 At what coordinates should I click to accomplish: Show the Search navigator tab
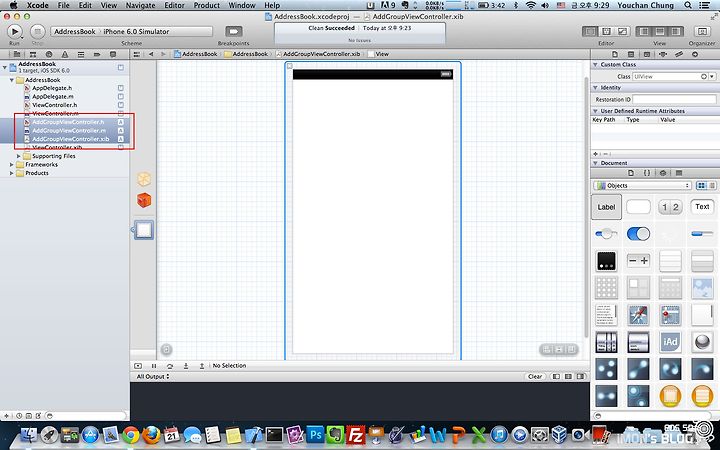(49, 54)
